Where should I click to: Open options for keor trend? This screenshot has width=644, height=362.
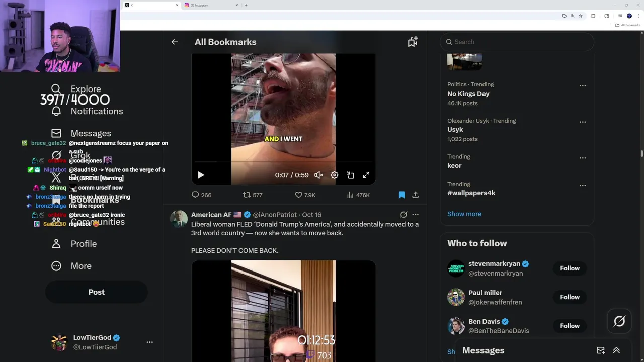pyautogui.click(x=583, y=158)
